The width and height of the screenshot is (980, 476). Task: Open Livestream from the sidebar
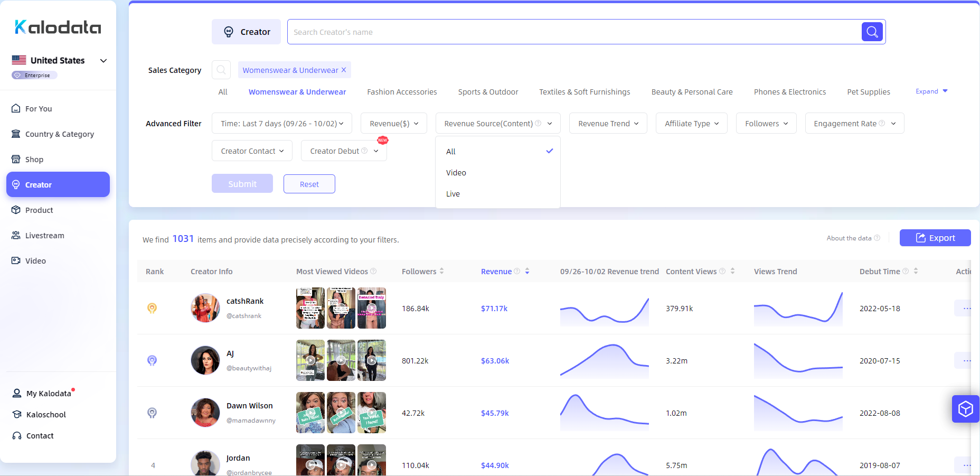coord(44,236)
